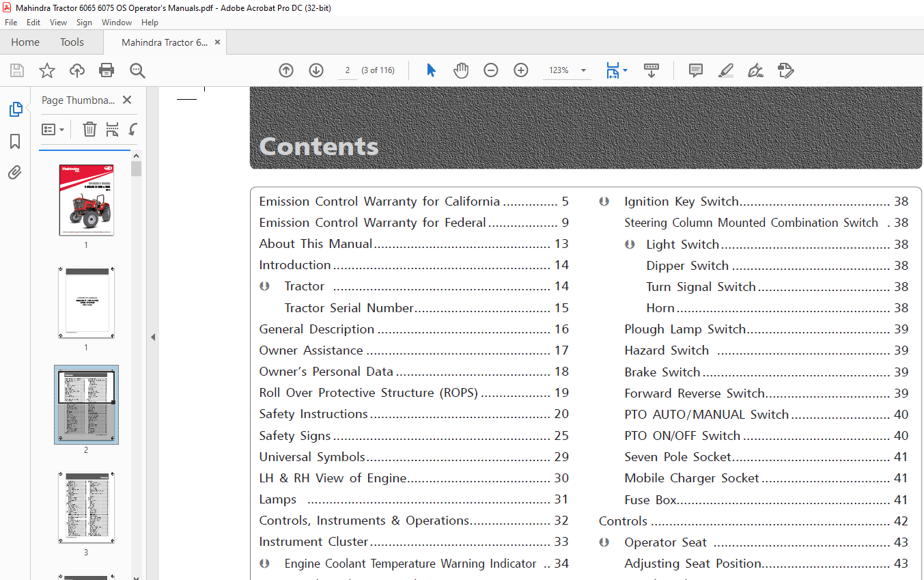Add the document to starred favorites

[x=47, y=70]
